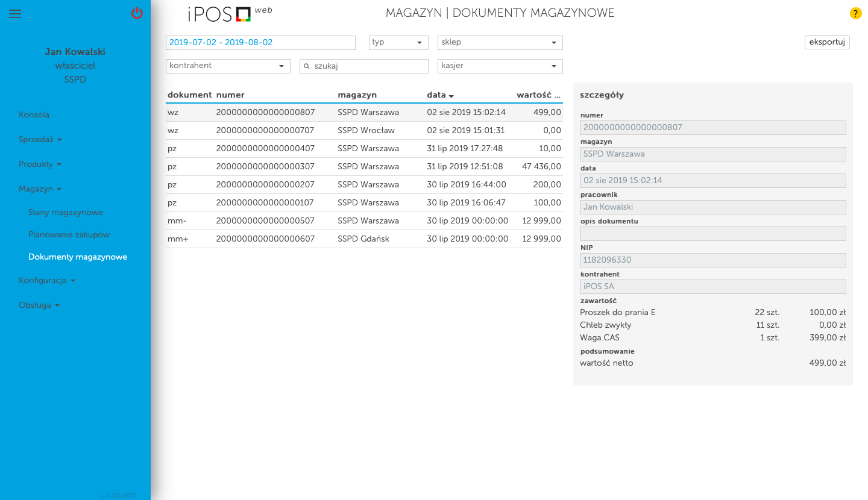
Task: Open the sklep filter dropdown
Action: click(x=500, y=42)
